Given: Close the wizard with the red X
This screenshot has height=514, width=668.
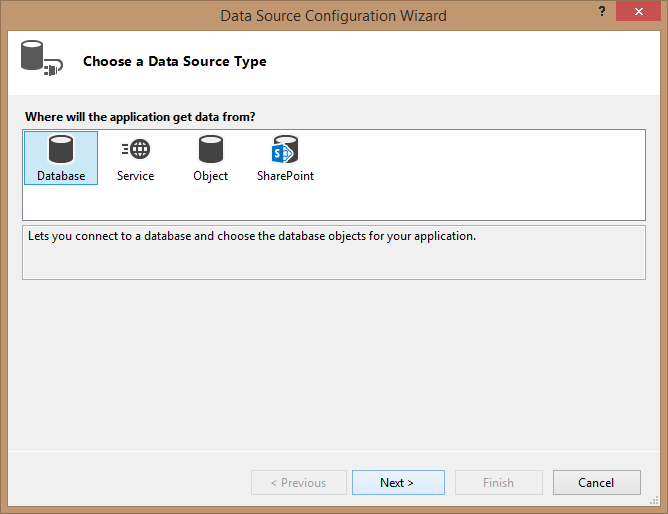Looking at the screenshot, I should tap(638, 11).
